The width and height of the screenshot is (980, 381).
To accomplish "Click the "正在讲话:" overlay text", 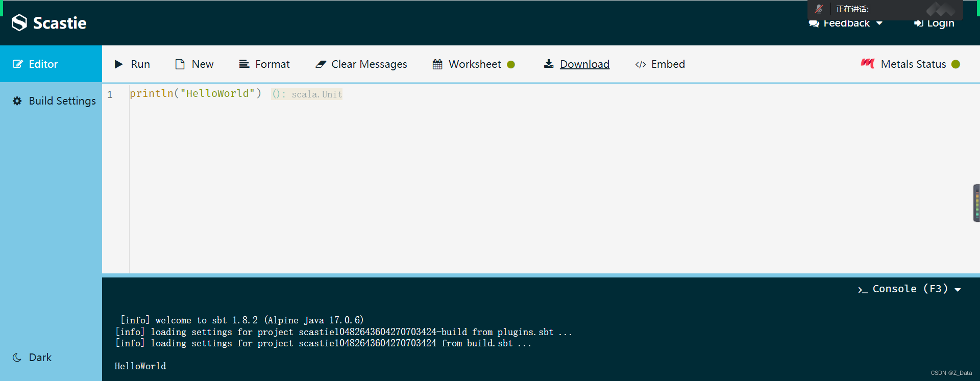I will pyautogui.click(x=852, y=9).
